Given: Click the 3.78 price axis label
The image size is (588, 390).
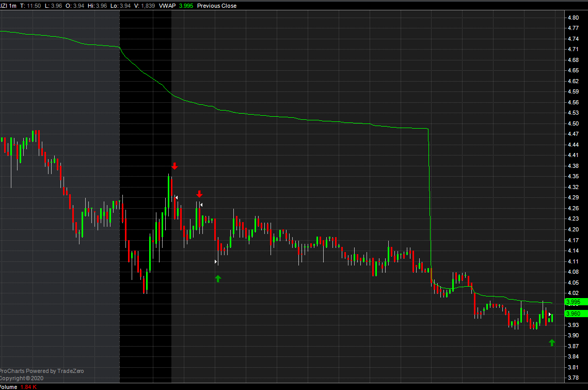Looking at the screenshot, I should point(573,378).
